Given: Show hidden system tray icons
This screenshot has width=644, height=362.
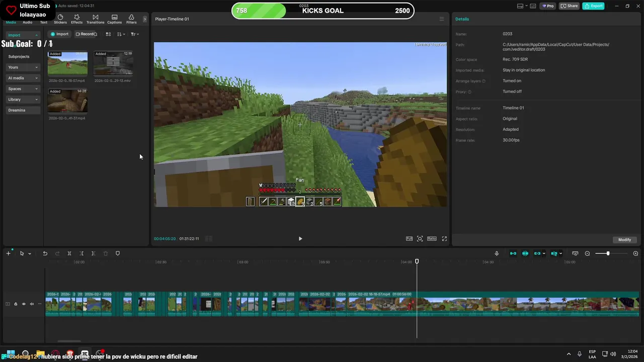Looking at the screenshot, I should coord(569,354).
